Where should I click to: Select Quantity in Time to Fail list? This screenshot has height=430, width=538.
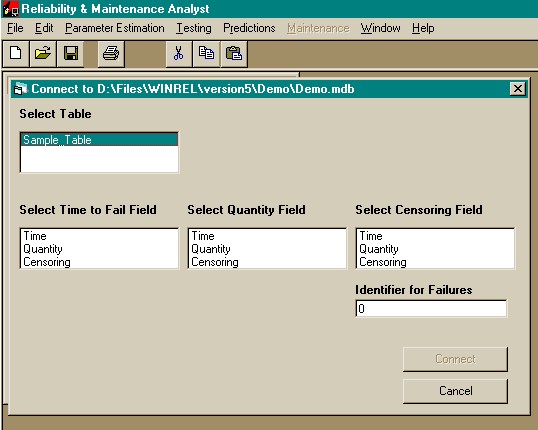(99, 249)
